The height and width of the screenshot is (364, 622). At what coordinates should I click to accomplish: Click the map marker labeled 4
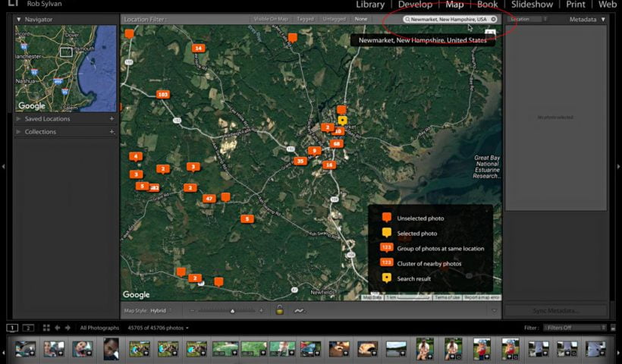[x=136, y=157]
